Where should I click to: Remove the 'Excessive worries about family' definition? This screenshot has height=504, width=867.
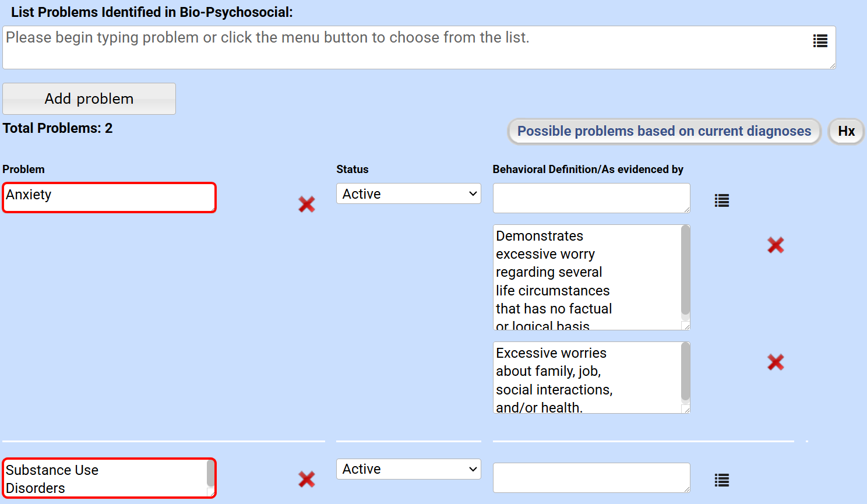coord(775,362)
